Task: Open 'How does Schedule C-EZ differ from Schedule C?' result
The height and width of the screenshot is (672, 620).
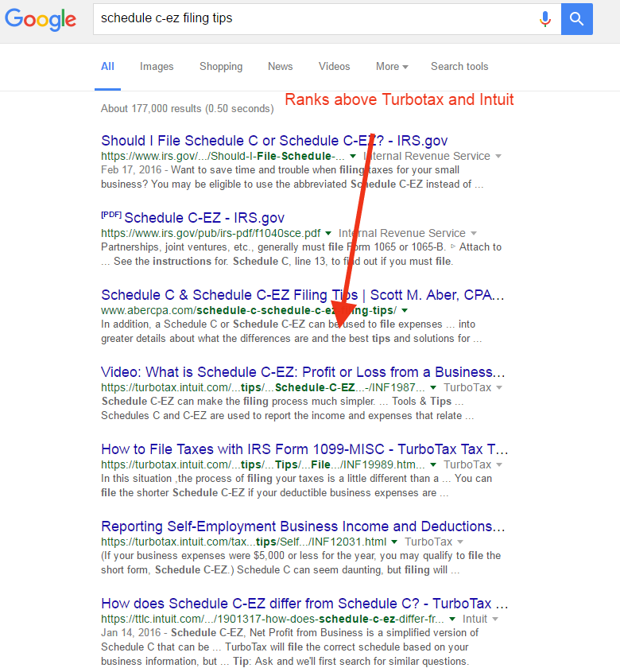Action: pyautogui.click(x=304, y=604)
